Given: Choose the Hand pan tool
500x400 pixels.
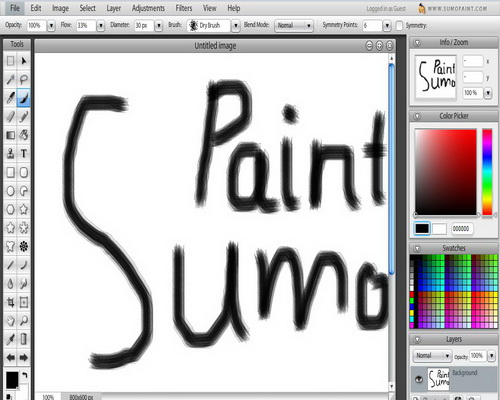Looking at the screenshot, I should point(10,321).
